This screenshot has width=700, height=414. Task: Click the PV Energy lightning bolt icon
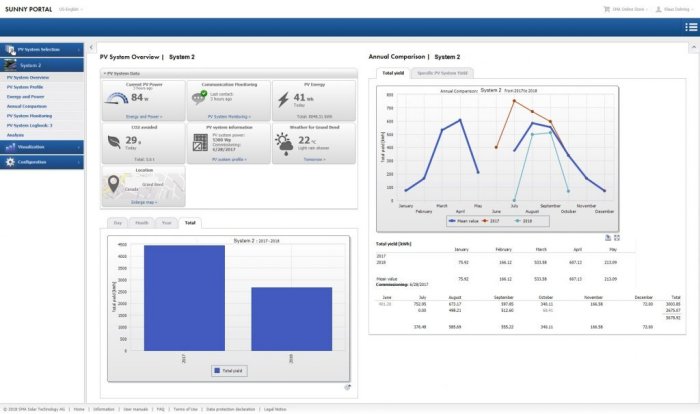tap(284, 98)
